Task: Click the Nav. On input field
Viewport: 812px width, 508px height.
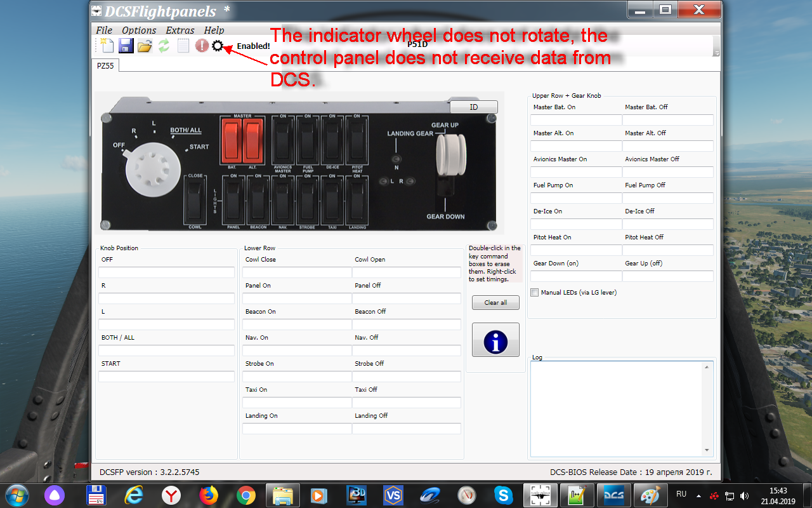Action: [297, 351]
